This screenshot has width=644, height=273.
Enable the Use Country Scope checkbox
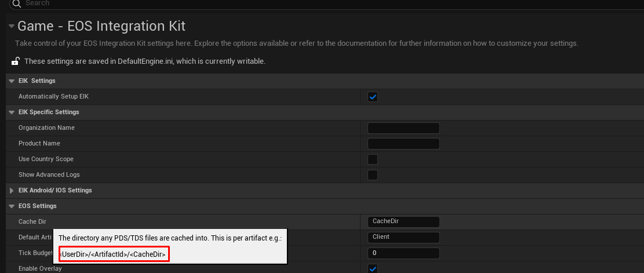tap(373, 159)
